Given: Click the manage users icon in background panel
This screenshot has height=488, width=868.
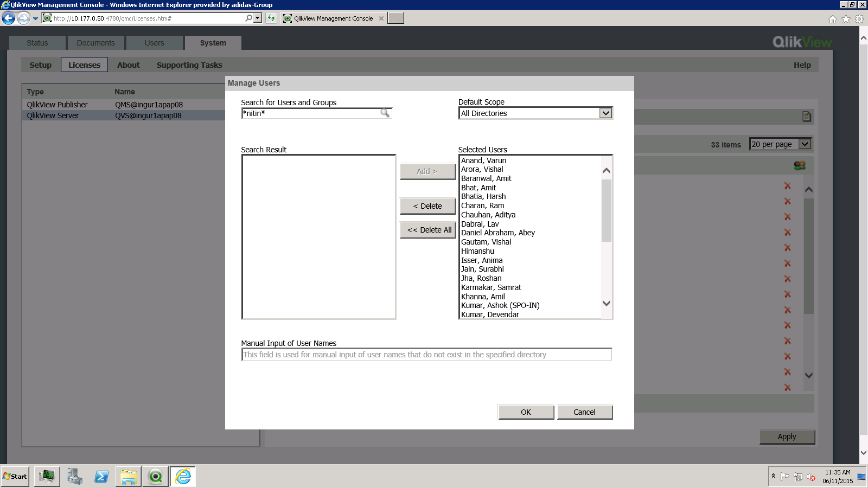Looking at the screenshot, I should point(800,165).
